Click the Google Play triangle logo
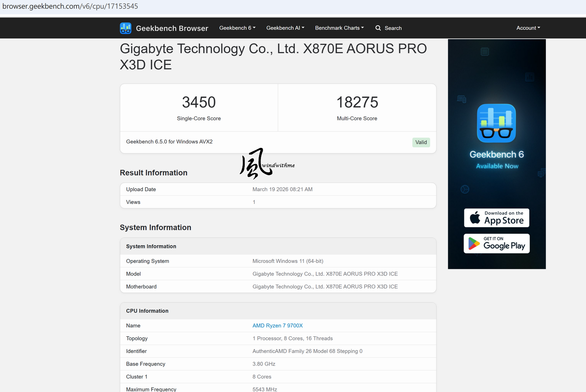The width and height of the screenshot is (586, 392). pos(474,244)
